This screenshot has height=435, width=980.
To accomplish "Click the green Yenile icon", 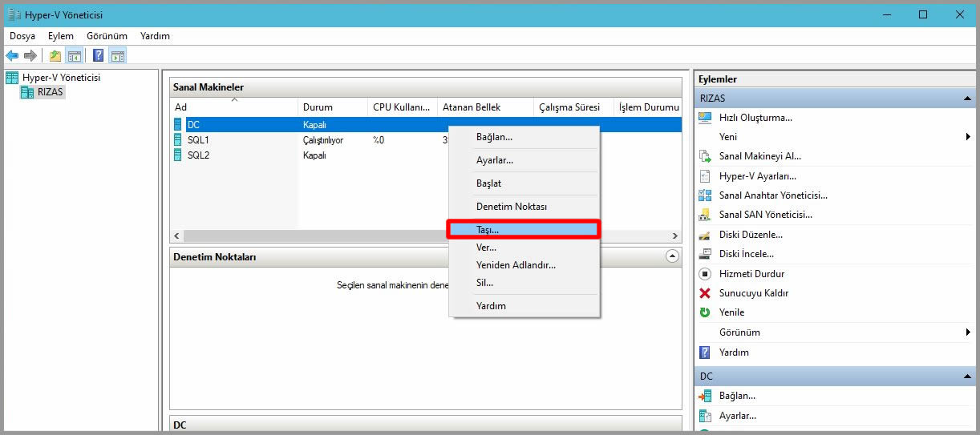I will point(705,312).
